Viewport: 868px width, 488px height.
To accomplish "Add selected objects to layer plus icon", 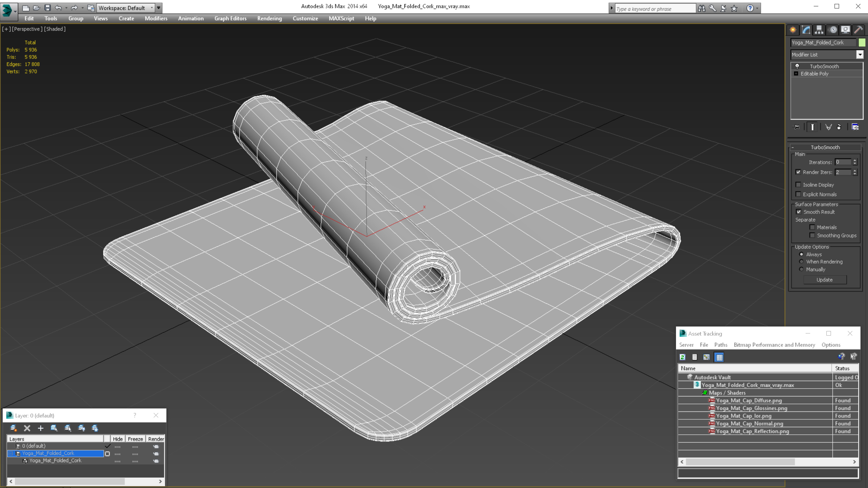I will pos(40,428).
